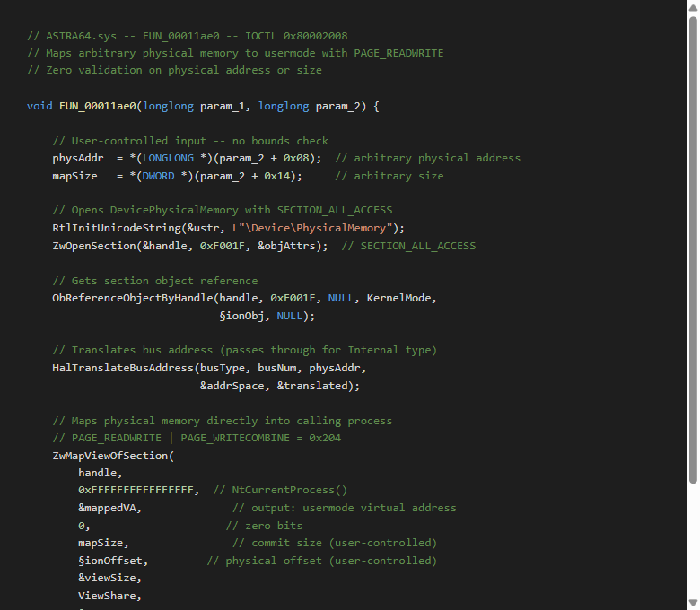Click the comment 'Translates bus address'
Screen dimensions: 700x610
245,350
